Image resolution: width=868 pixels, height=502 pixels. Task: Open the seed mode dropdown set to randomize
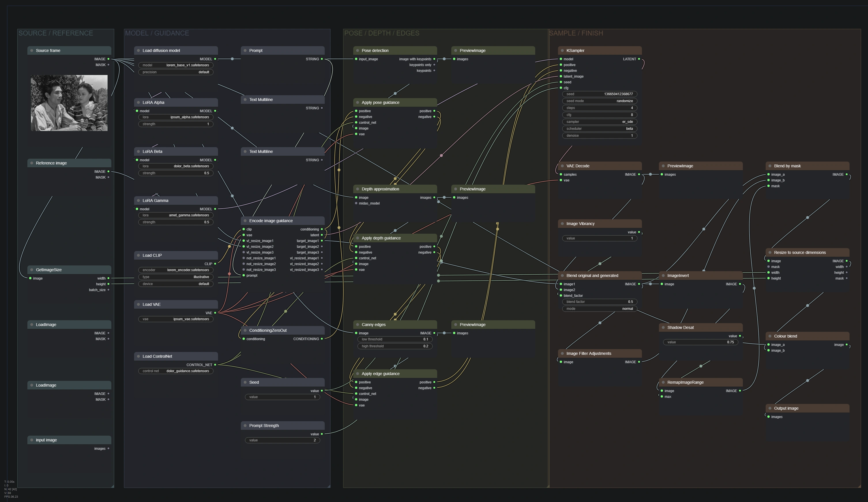tap(600, 101)
